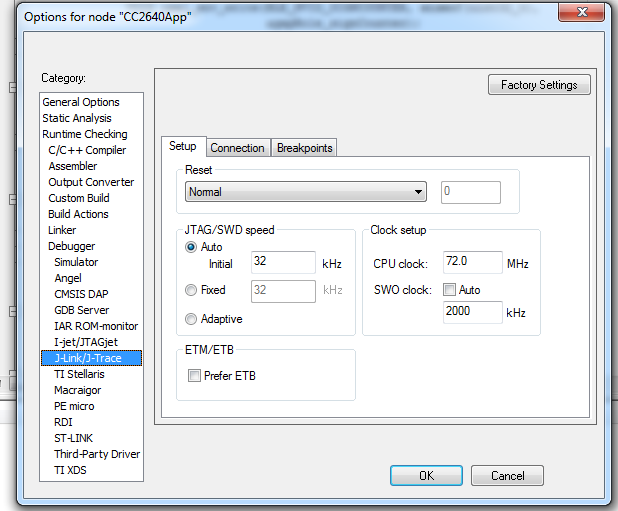The image size is (618, 511).
Task: Expand the Reset type dropdown showing Normal
Action: point(305,191)
